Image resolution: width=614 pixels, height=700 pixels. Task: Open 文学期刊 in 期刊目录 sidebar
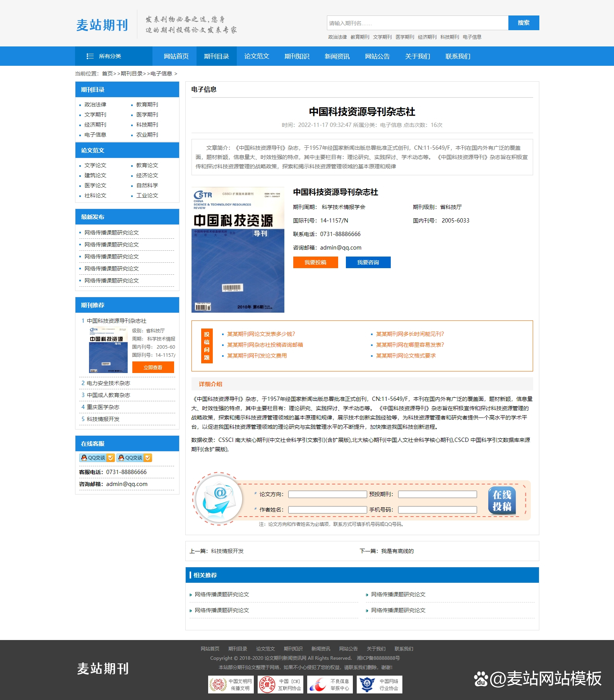96,115
